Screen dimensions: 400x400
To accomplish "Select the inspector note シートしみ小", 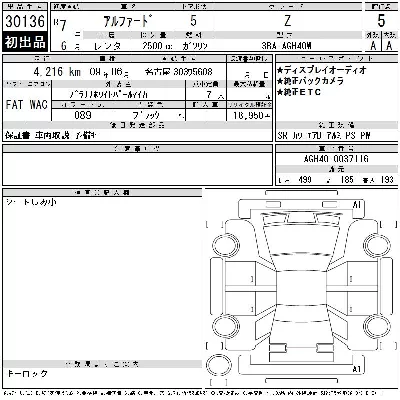I will coord(31,202).
